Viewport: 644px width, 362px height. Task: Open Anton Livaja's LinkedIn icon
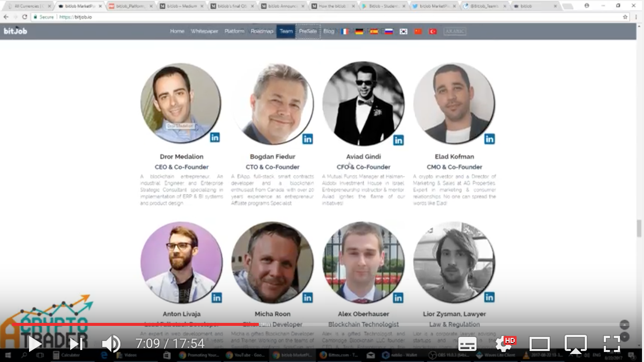pos(217,298)
